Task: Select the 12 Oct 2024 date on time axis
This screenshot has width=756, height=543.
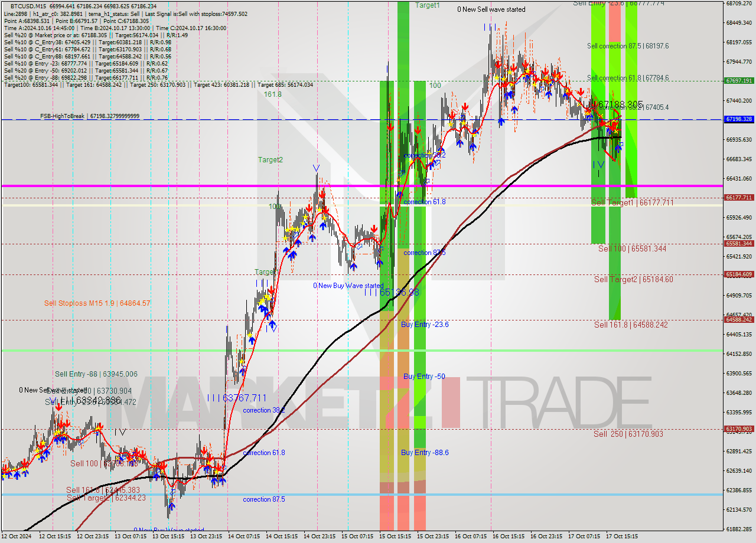Action: click(x=16, y=537)
